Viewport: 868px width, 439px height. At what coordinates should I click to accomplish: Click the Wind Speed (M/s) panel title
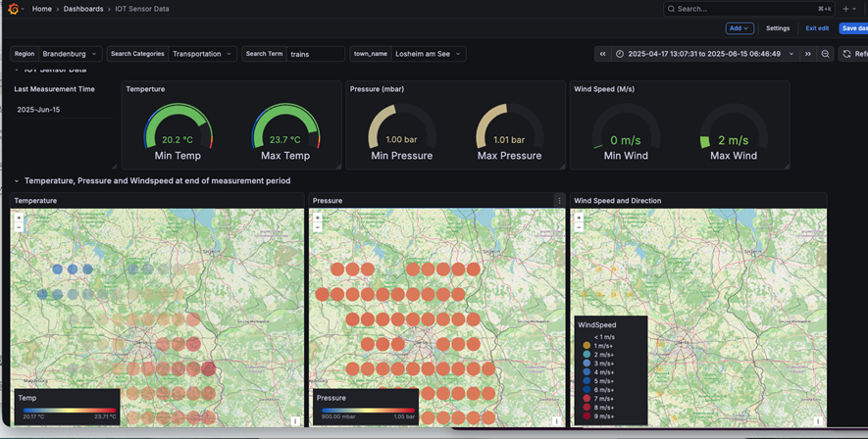point(604,89)
